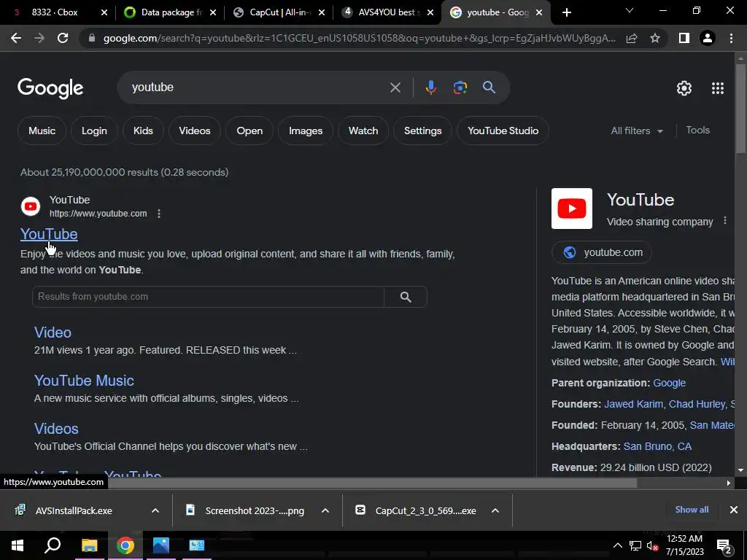
Task: Click the horizontal scrollbar thumb
Action: [x=371, y=483]
